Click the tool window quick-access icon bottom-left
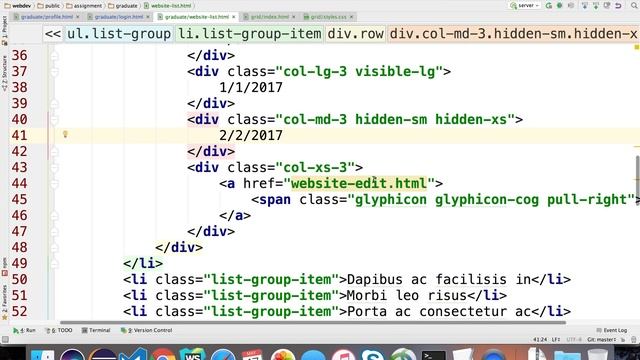Screen dimensions: 640x360 point(5,340)
